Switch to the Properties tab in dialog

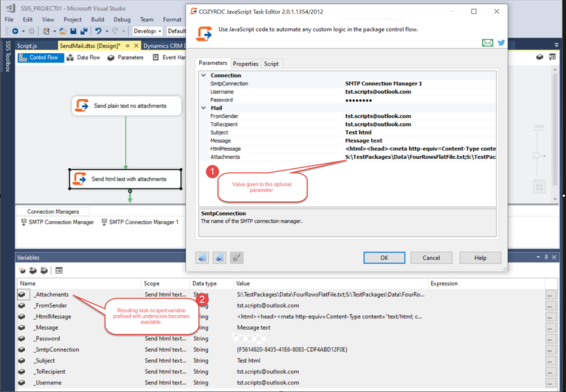pyautogui.click(x=245, y=64)
